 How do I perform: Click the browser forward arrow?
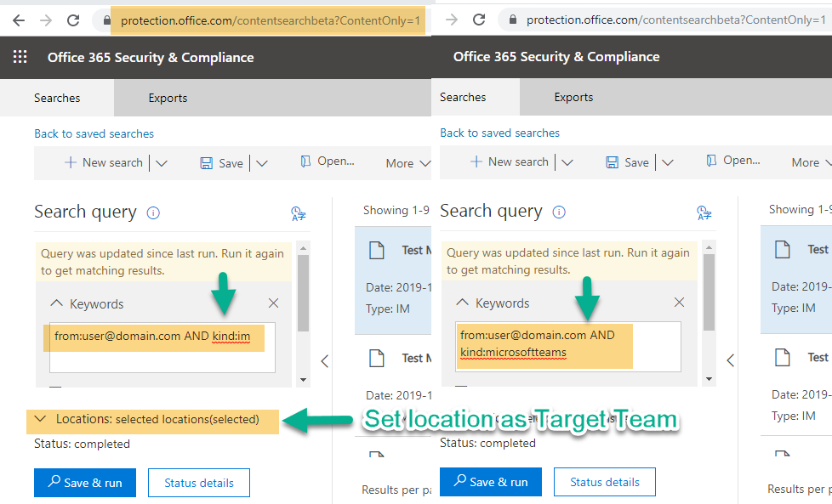point(45,20)
